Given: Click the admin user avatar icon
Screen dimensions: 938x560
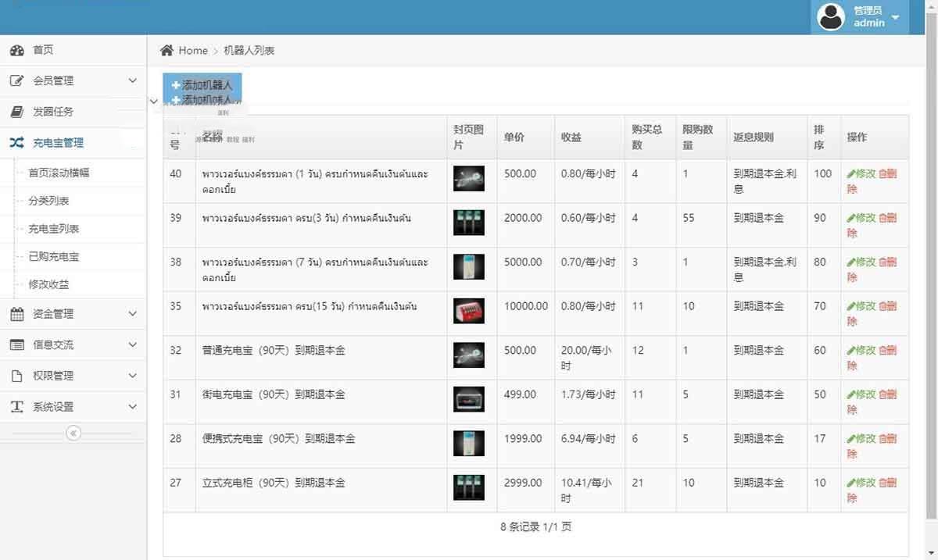Looking at the screenshot, I should coord(831,16).
